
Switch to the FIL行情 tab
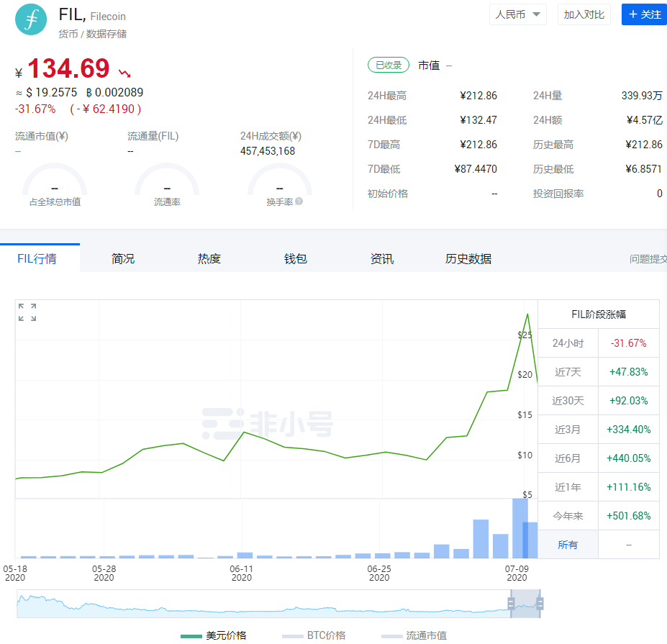[37, 258]
